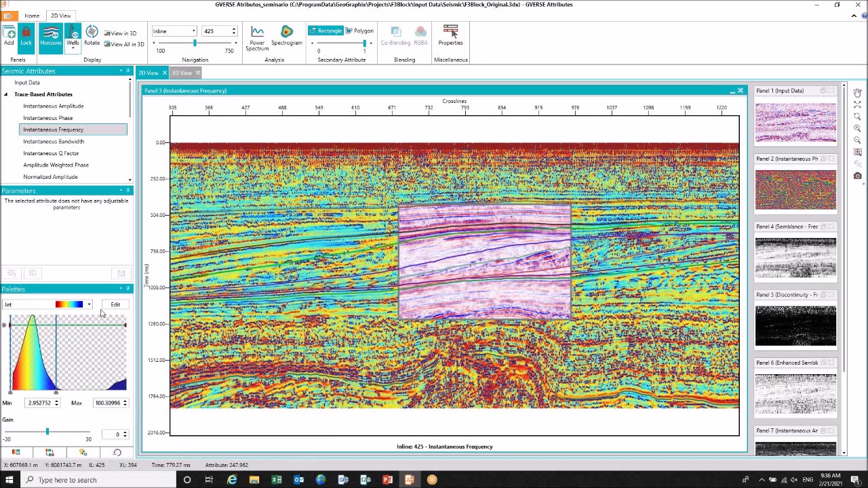Activate the Rotate display tool
The width and height of the screenshot is (868, 488).
pos(92,37)
